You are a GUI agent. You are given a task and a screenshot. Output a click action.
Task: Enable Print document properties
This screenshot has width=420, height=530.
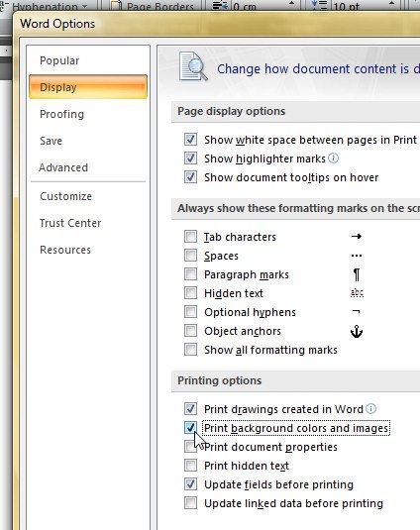click(190, 447)
